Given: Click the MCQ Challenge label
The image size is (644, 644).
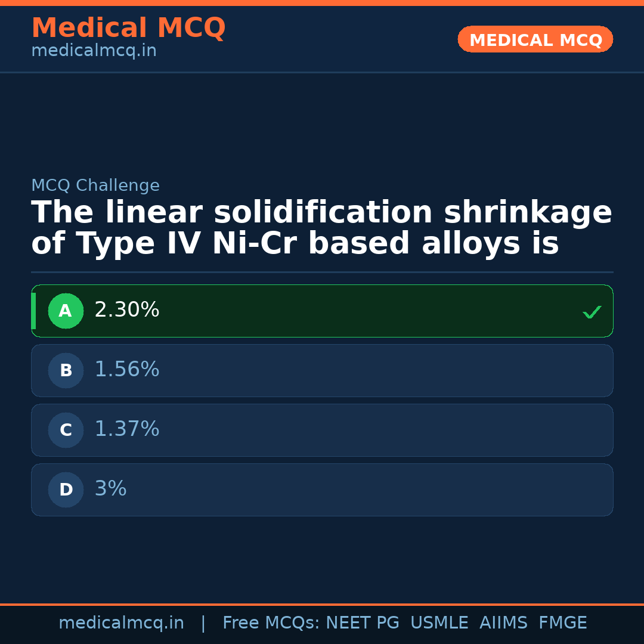Looking at the screenshot, I should coord(95,186).
